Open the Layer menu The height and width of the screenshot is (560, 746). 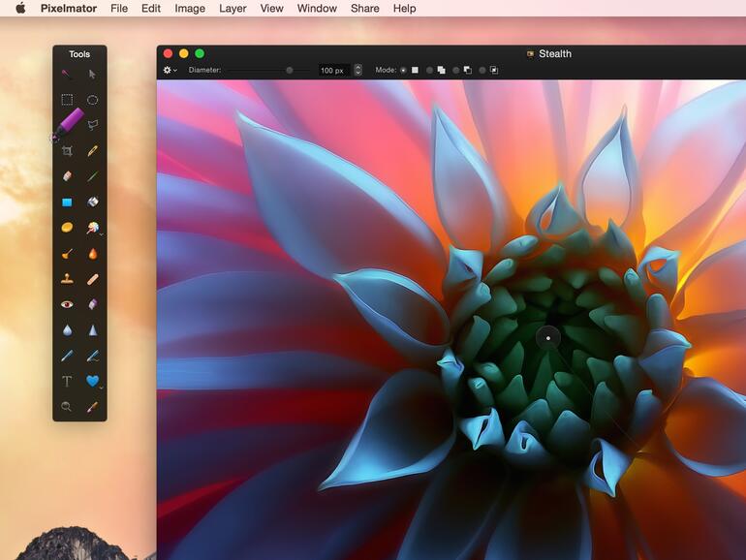click(x=233, y=9)
